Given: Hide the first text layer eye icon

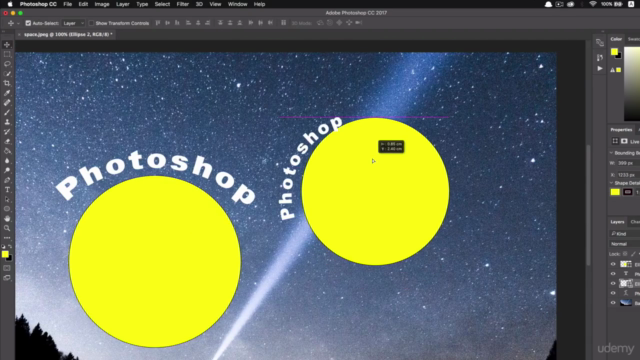Looking at the screenshot, I should [x=613, y=274].
